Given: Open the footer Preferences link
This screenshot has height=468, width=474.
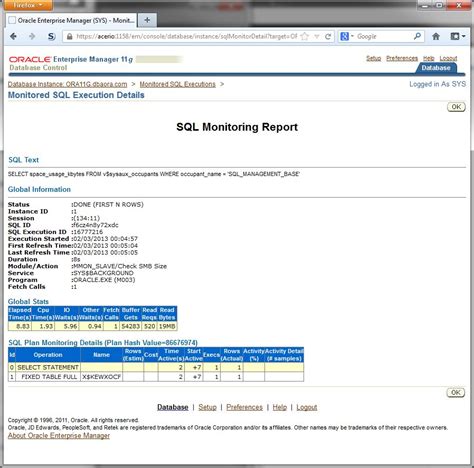Looking at the screenshot, I should click(244, 407).
